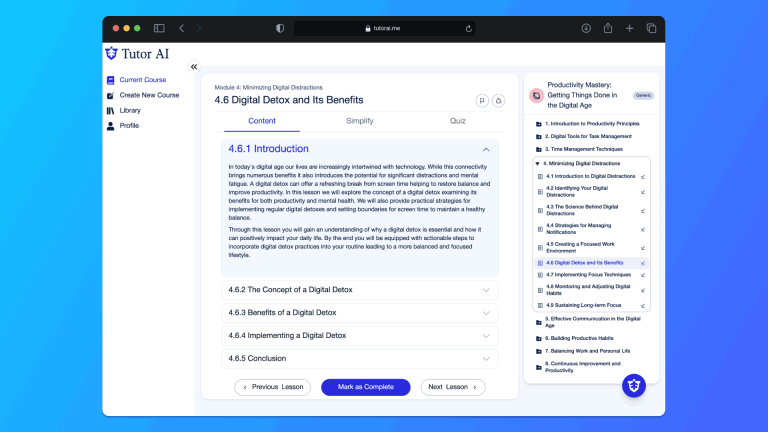Click the regenerate icon beside lesson title

pyautogui.click(x=498, y=100)
